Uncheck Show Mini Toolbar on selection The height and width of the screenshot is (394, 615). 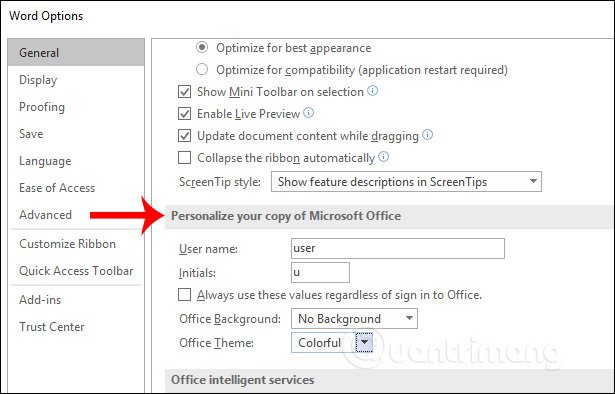pyautogui.click(x=184, y=92)
